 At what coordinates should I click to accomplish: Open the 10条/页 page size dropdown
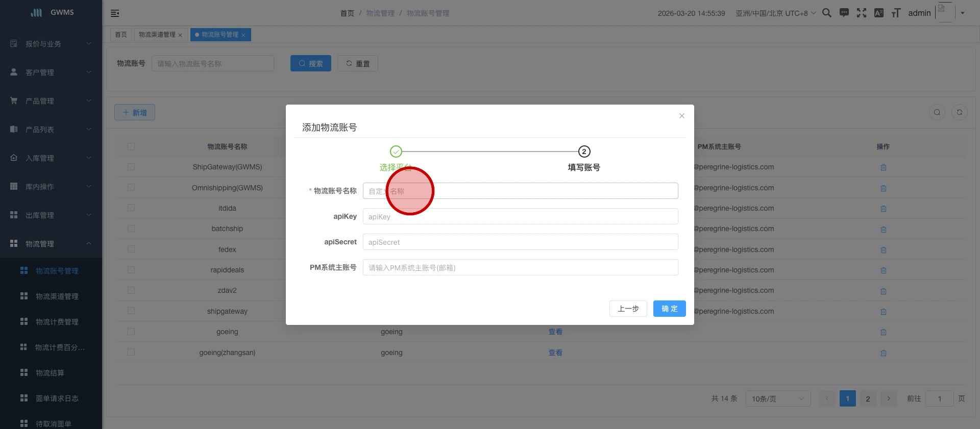pos(778,398)
